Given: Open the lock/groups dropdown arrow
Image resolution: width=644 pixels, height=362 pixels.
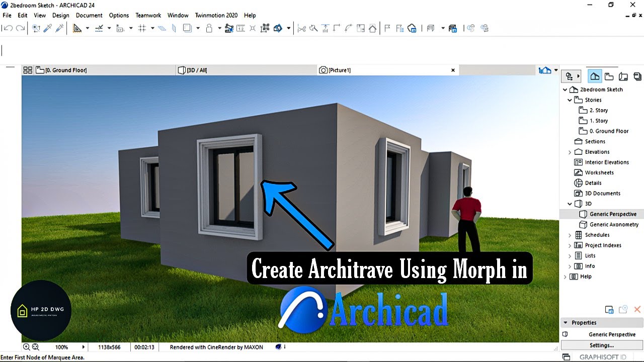Looking at the screenshot, I should click(x=219, y=28).
